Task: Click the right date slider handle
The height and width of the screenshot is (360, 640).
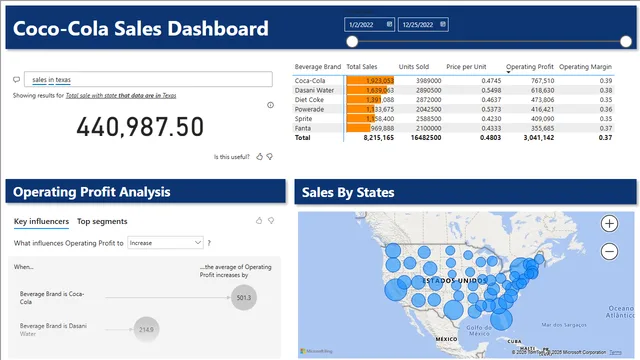Action: point(626,41)
